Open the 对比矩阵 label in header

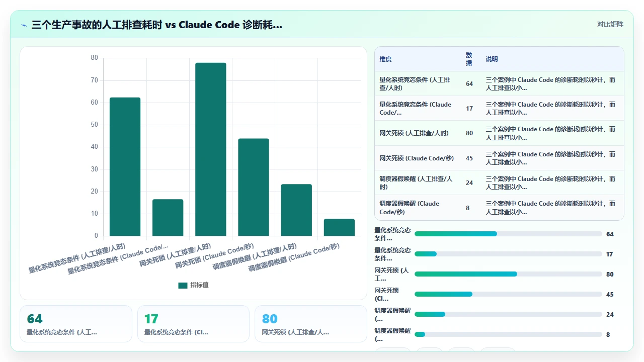click(x=610, y=24)
